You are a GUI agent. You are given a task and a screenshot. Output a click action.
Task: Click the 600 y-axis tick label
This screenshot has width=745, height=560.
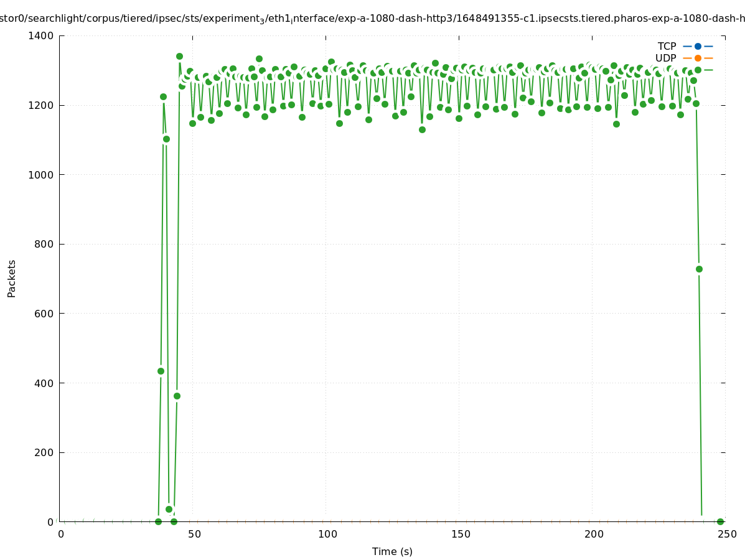click(x=44, y=314)
